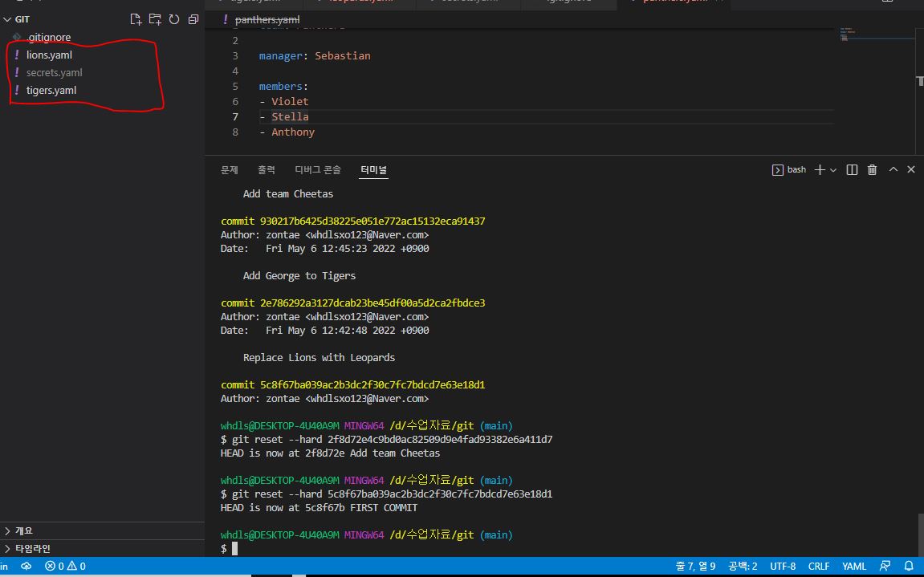Click 'Stella' on line 7
The width and height of the screenshot is (924, 577).
pos(290,116)
